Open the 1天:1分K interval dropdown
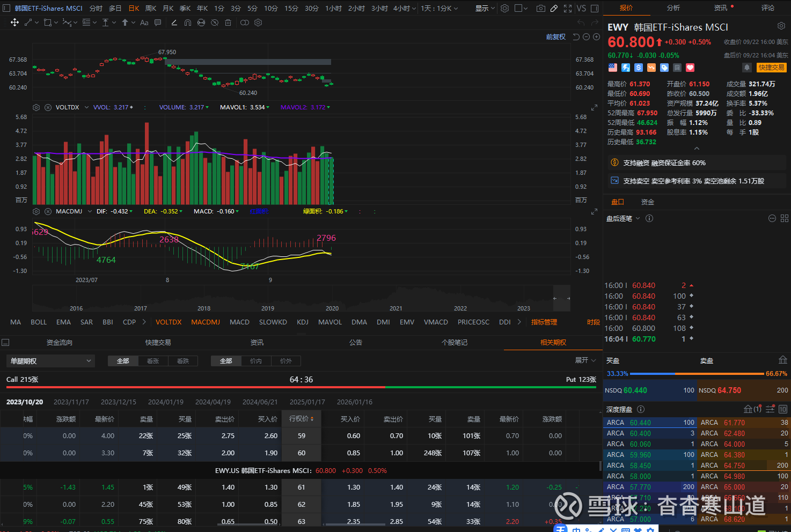The height and width of the screenshot is (532, 791). click(440, 9)
